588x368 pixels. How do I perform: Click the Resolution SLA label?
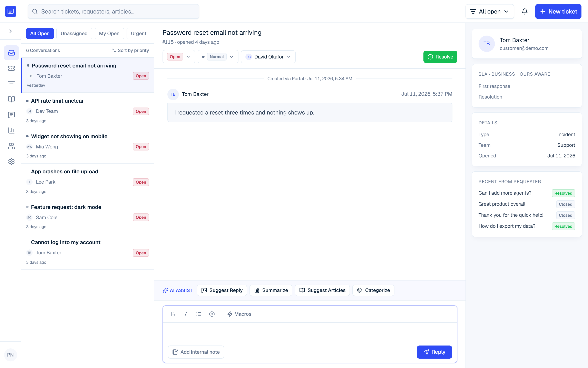pos(490,97)
